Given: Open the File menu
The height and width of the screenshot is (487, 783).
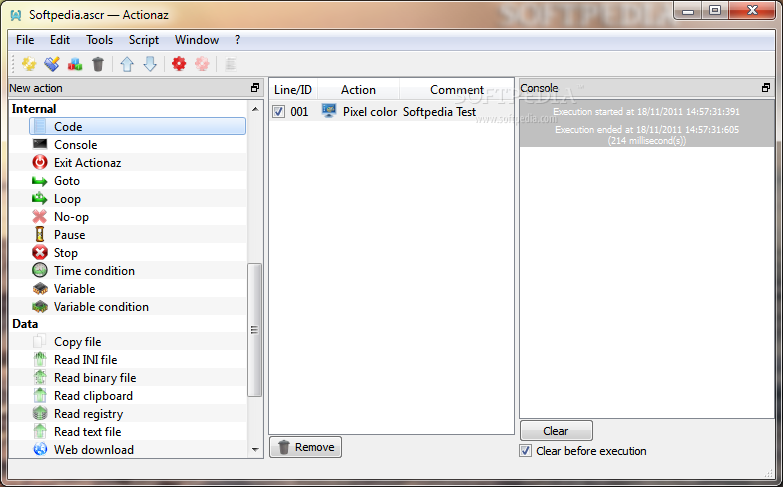Looking at the screenshot, I should pyautogui.click(x=25, y=39).
